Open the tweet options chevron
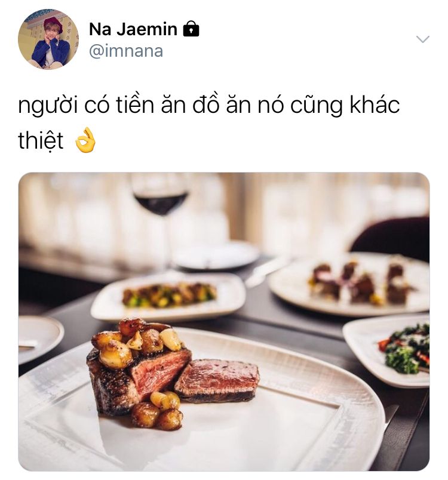 [423, 39]
